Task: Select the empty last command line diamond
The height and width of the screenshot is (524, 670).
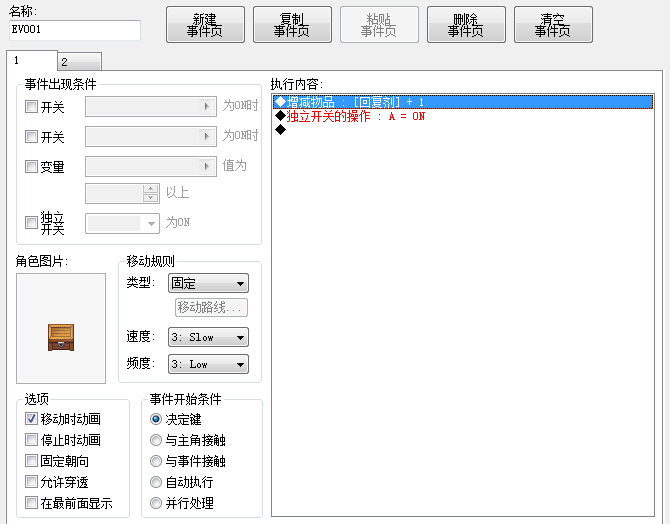Action: pyautogui.click(x=281, y=130)
